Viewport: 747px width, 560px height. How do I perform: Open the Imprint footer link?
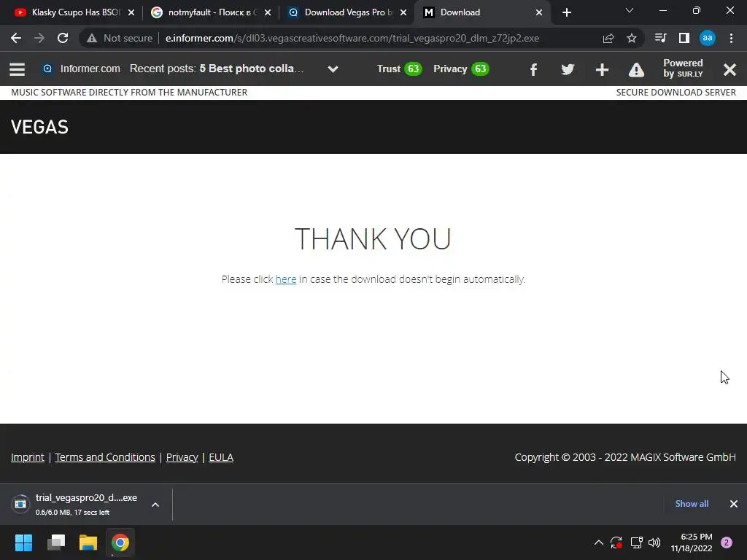pos(28,457)
